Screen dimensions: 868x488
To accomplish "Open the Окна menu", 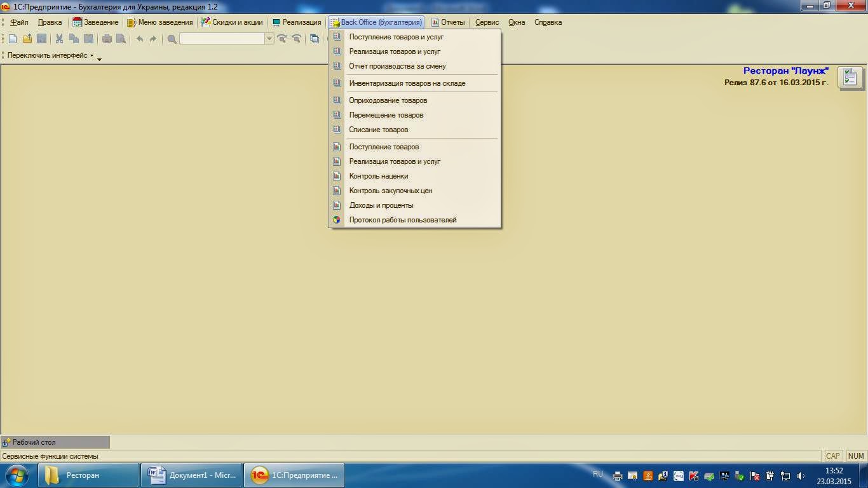I will tap(517, 22).
